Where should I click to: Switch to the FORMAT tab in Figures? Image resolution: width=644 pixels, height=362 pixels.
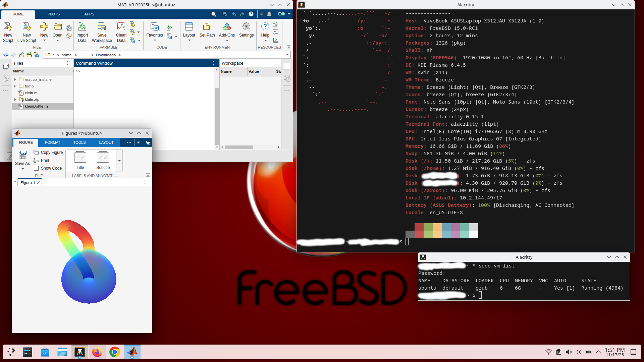click(x=52, y=142)
